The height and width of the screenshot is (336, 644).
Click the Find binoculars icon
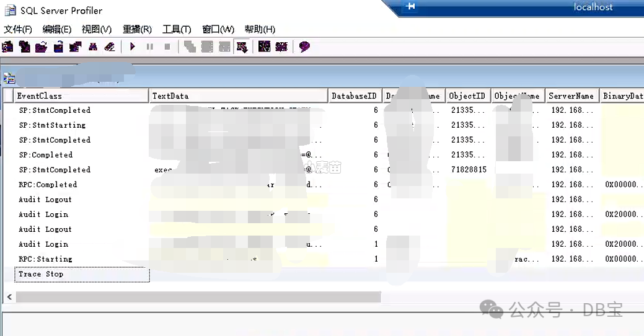coord(93,47)
